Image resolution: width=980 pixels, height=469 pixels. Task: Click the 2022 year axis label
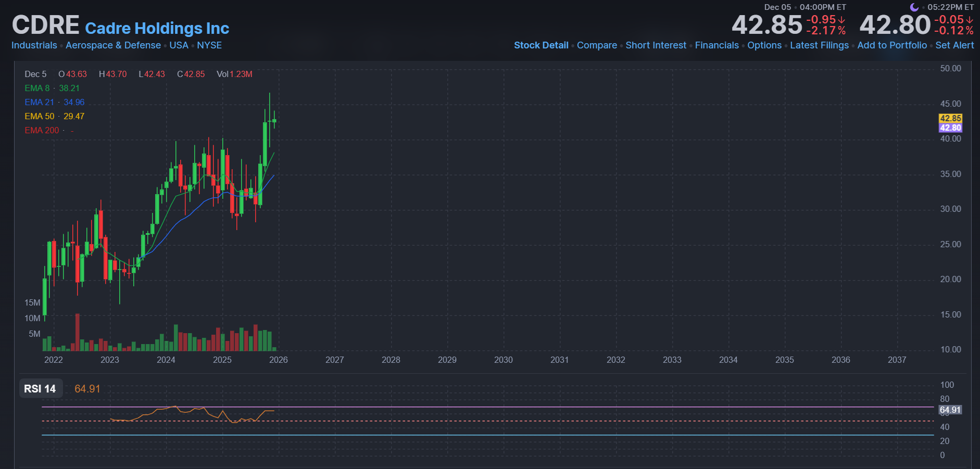(54, 360)
